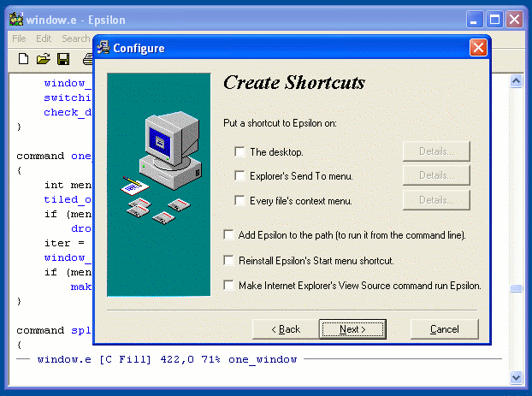The image size is (532, 396).
Task: Click the "tiled_o" code line in editor
Action: [68, 199]
